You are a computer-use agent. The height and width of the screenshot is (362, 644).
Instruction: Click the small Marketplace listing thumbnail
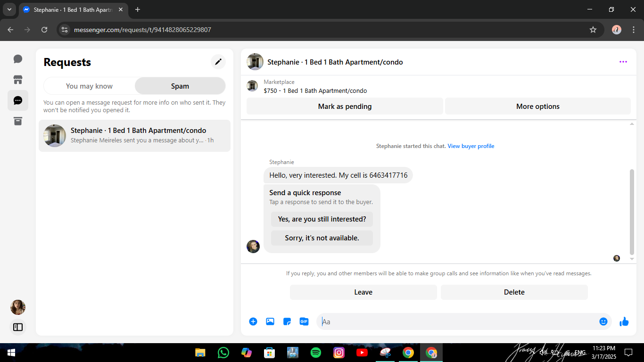point(252,86)
